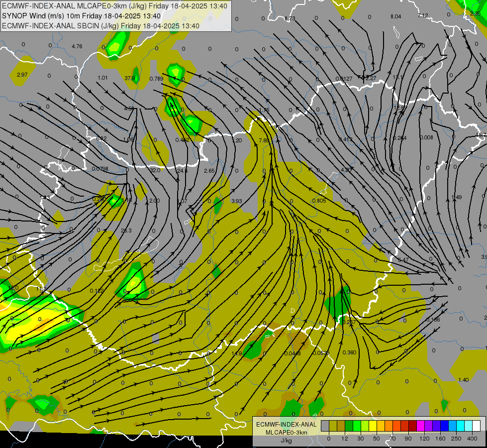The width and height of the screenshot is (487, 448).
Task: Click the legend tick label 250
Action: coord(456,439)
